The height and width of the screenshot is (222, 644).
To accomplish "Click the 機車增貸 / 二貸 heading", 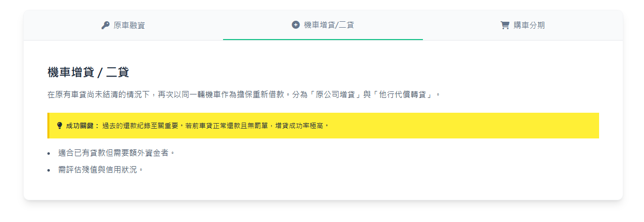I will click(x=88, y=72).
